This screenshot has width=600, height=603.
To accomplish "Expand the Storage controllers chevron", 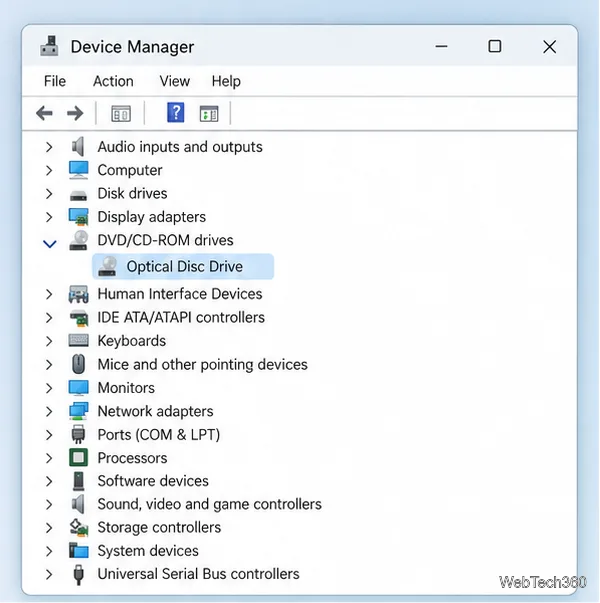I will tap(49, 528).
